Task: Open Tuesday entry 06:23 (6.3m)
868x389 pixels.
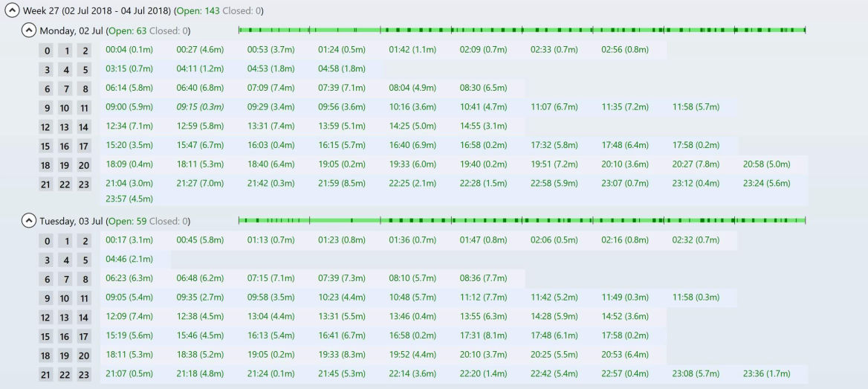Action: pos(129,279)
